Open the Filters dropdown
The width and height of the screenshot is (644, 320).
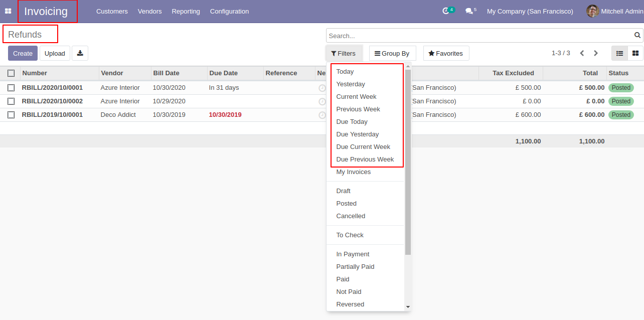click(x=344, y=53)
